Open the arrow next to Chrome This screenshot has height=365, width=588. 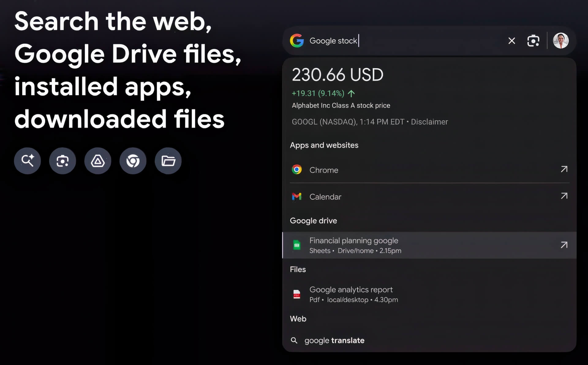point(564,169)
